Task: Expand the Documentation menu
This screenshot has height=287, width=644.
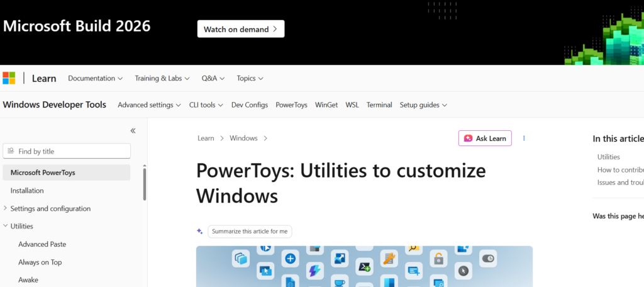Action: (96, 78)
